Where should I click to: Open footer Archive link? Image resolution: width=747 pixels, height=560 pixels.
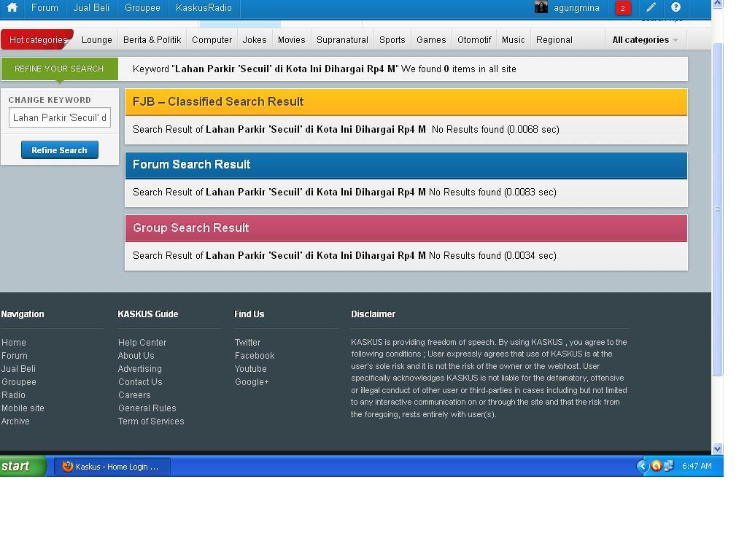[15, 421]
